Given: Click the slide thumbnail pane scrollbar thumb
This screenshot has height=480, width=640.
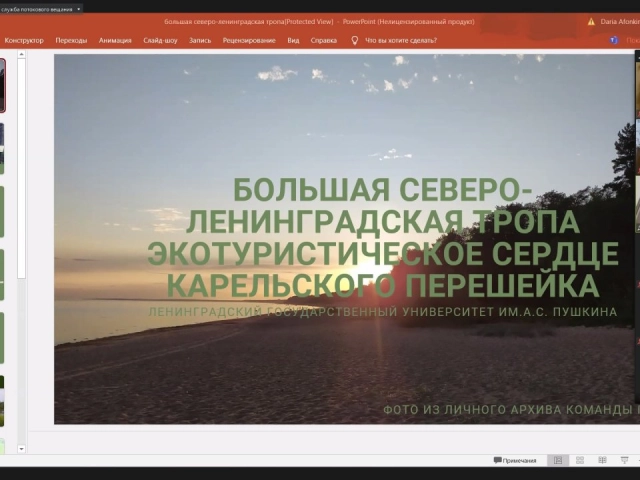Looking at the screenshot, I should 22,169.
